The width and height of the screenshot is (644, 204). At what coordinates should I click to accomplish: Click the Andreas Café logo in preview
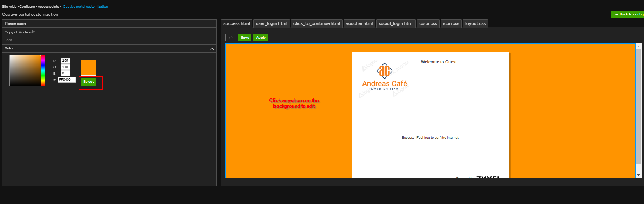pos(385,77)
